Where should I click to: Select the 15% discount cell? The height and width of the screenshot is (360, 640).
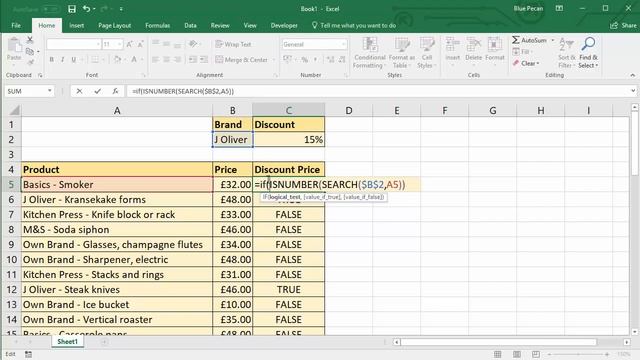289,140
